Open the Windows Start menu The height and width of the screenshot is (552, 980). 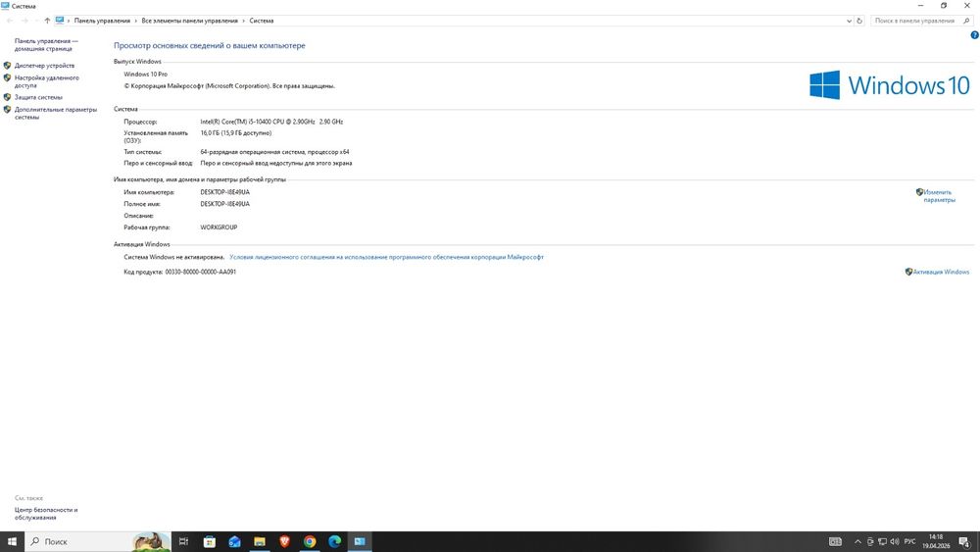click(x=12, y=541)
